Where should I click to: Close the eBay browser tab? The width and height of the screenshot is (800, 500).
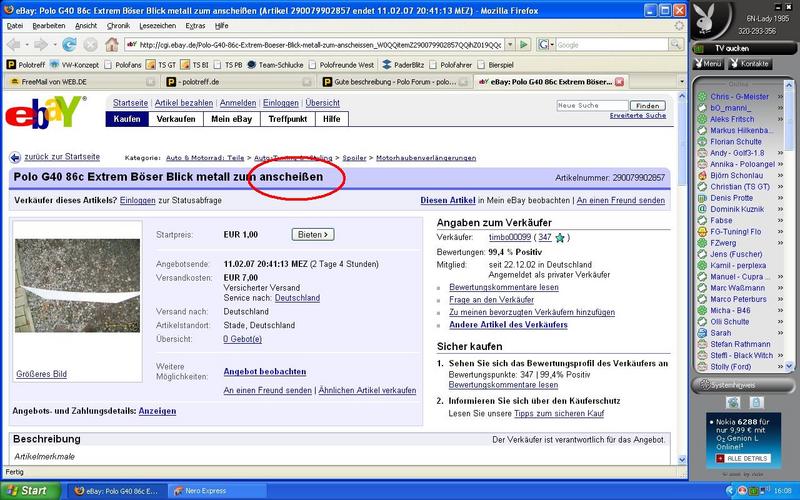pos(619,82)
